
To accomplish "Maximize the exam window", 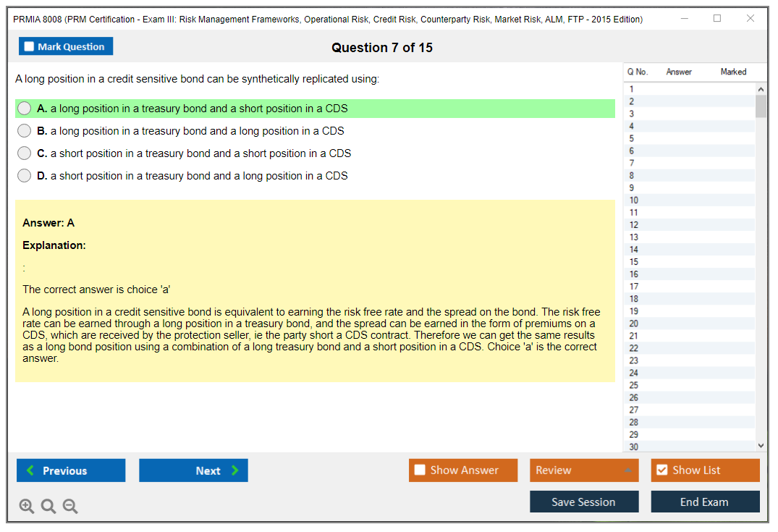I will (717, 19).
